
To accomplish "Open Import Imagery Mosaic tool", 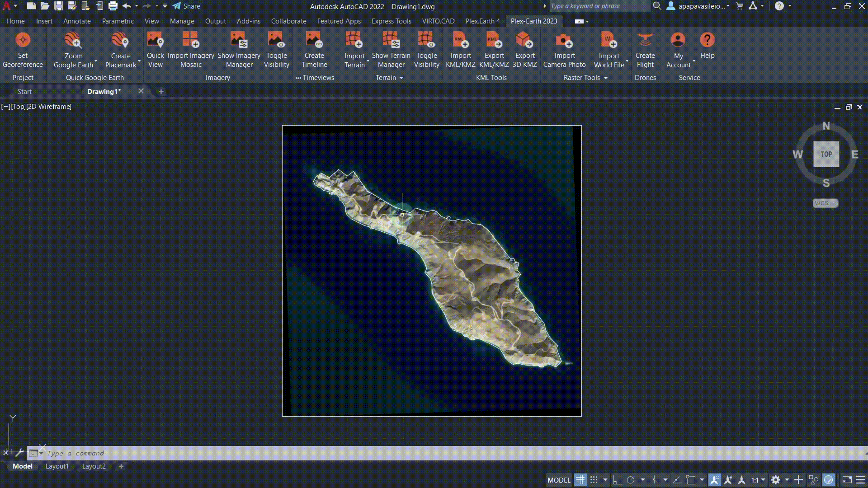I will click(191, 40).
